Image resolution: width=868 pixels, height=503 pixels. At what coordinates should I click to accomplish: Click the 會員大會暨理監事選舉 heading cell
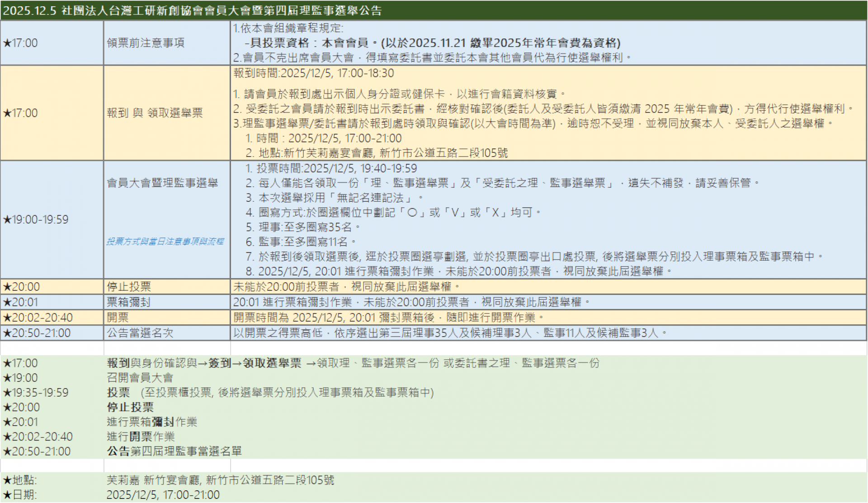pos(162,183)
